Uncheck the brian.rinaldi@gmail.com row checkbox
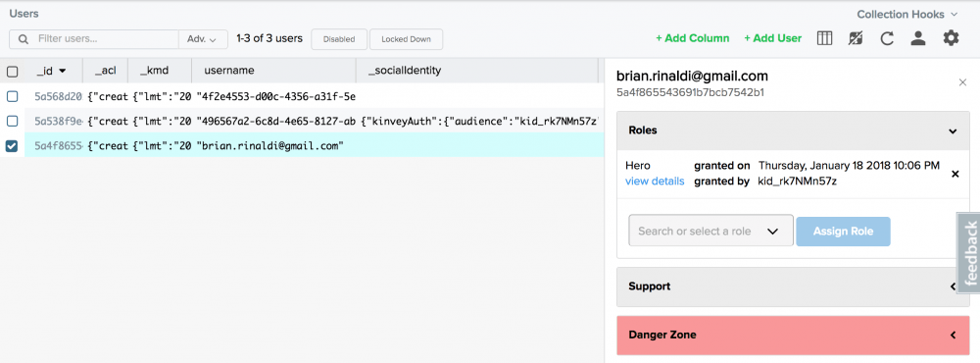 pyautogui.click(x=12, y=146)
